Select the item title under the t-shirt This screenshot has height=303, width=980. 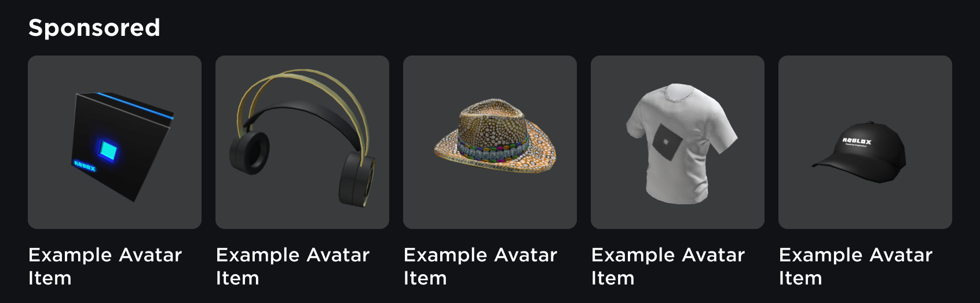click(x=668, y=266)
